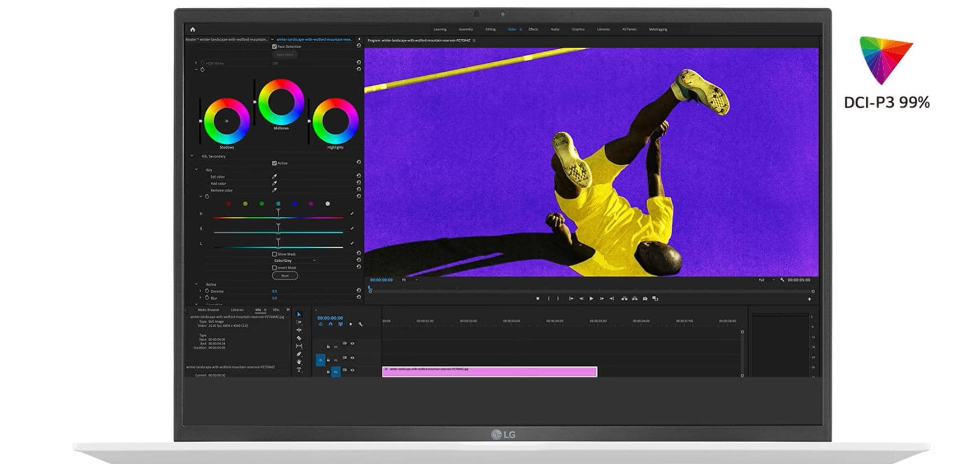Select the pink clip on the timeline
The height and width of the screenshot is (464, 980).
coord(489,372)
